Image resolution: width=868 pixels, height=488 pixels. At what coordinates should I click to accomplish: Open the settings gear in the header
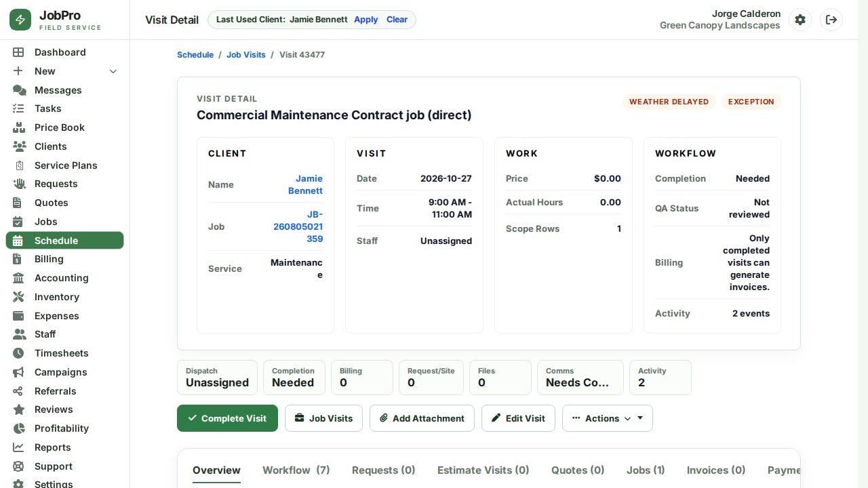click(800, 20)
